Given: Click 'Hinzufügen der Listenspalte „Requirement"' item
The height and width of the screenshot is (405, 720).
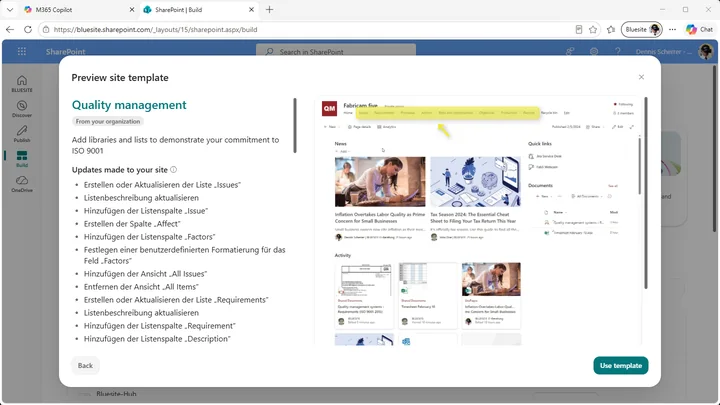Looking at the screenshot, I should [x=160, y=326].
